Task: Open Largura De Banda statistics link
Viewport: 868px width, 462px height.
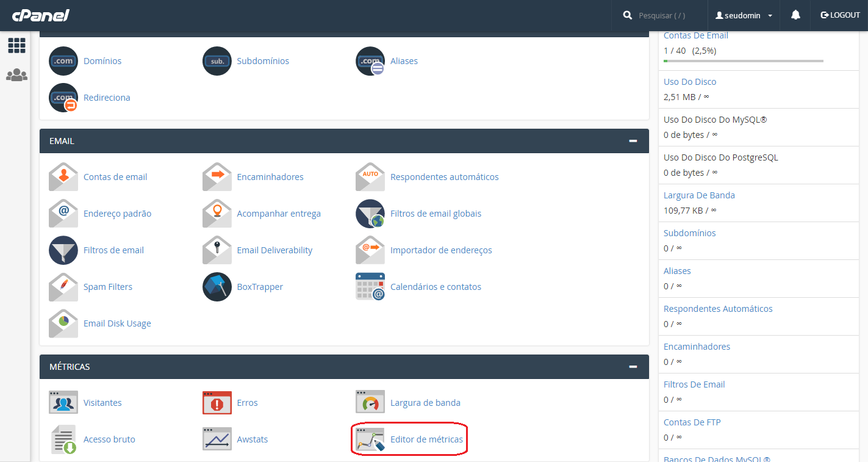Action: 699,195
